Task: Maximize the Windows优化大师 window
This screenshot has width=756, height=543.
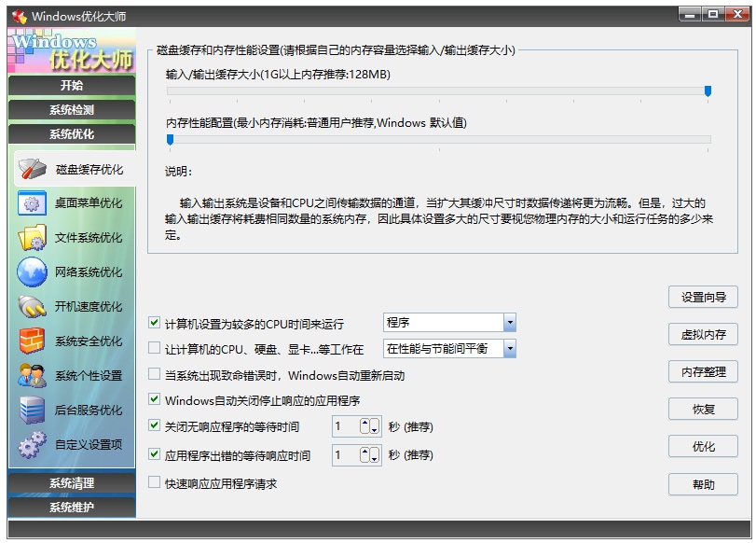Action: tap(713, 15)
